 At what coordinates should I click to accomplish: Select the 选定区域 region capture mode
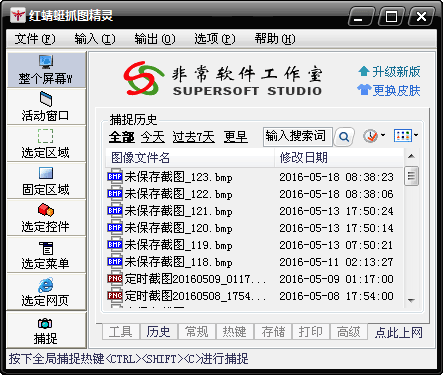[x=46, y=144]
